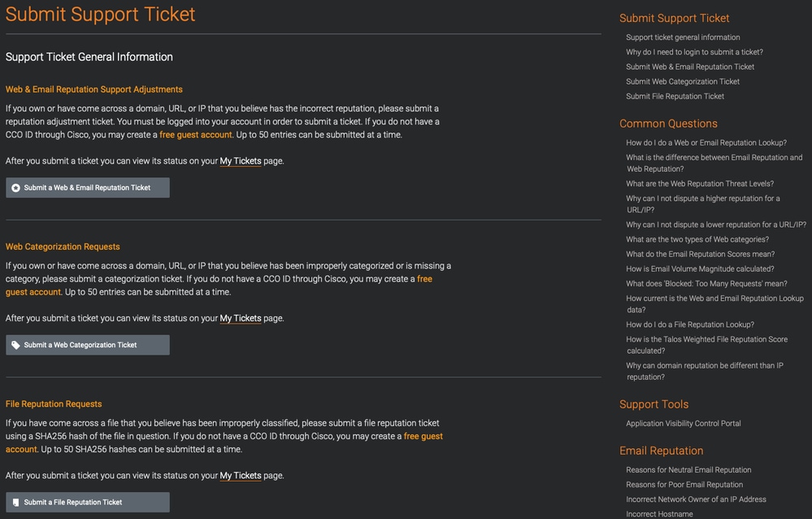Open 'Why can I not dispute a higher reputation' question
The height and width of the screenshot is (519, 812).
pyautogui.click(x=703, y=203)
